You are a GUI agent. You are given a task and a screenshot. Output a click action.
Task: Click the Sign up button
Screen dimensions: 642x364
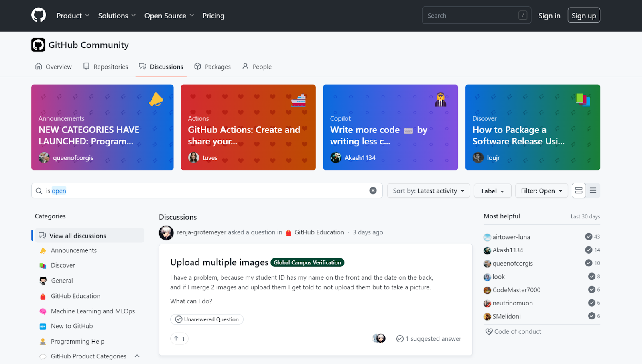(583, 15)
